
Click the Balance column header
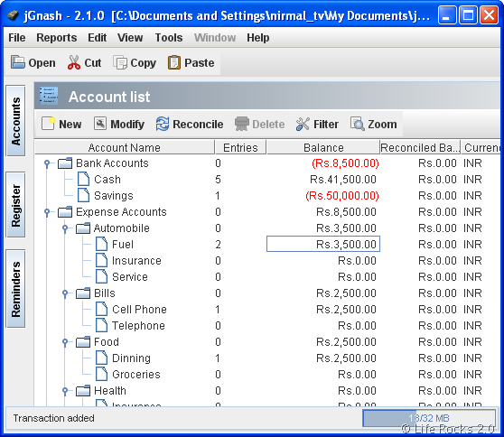click(x=323, y=147)
